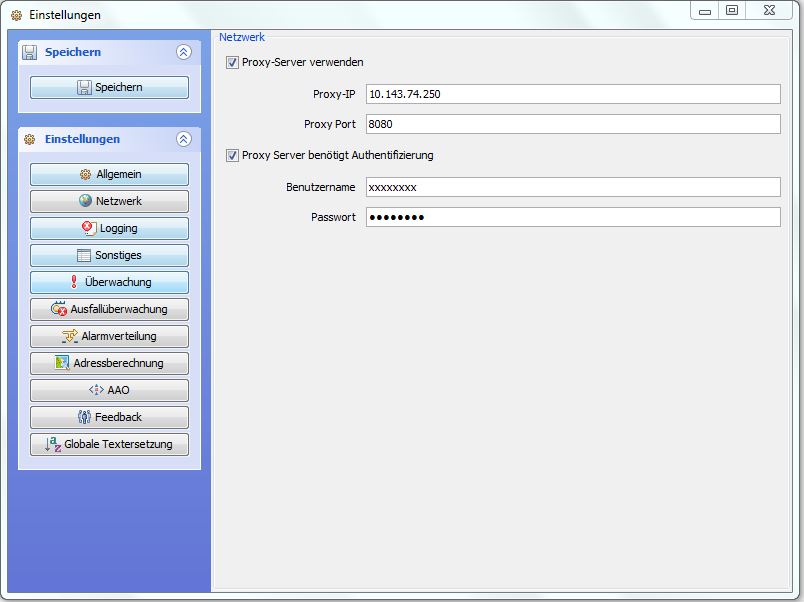Image resolution: width=804 pixels, height=602 pixels.
Task: Open the AAO settings page
Action: pyautogui.click(x=109, y=390)
